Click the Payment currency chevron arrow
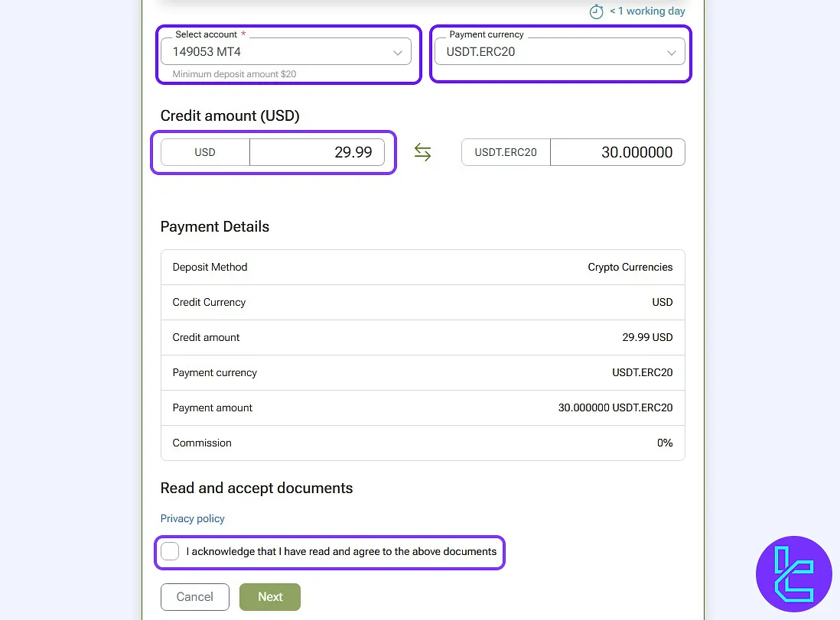Viewport: 840px width, 620px height. coord(671,53)
